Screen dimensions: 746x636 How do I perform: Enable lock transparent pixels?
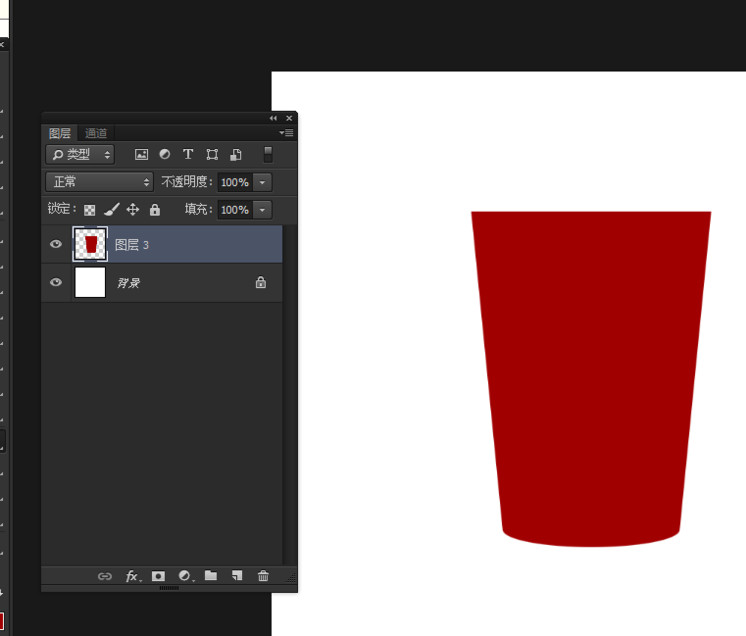click(x=89, y=210)
